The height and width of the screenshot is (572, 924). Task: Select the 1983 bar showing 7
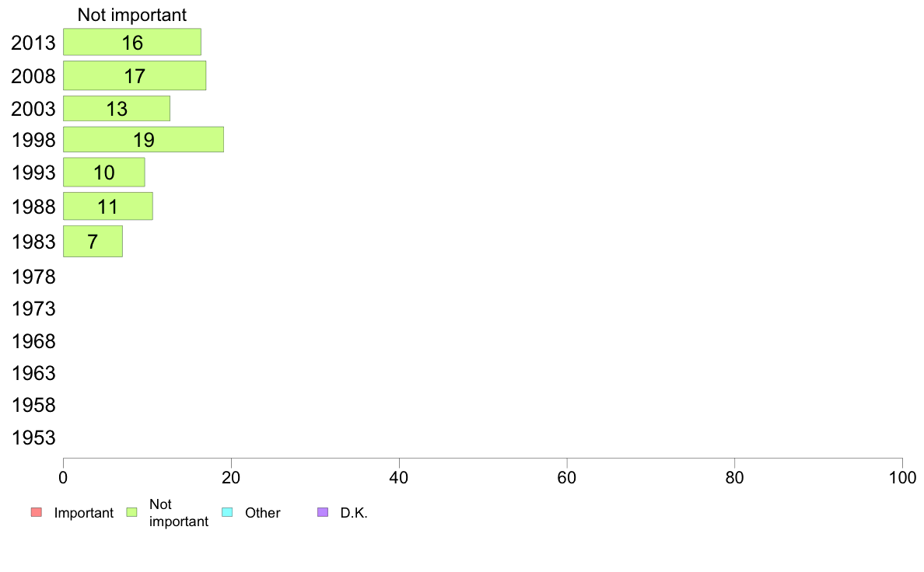[x=93, y=242]
